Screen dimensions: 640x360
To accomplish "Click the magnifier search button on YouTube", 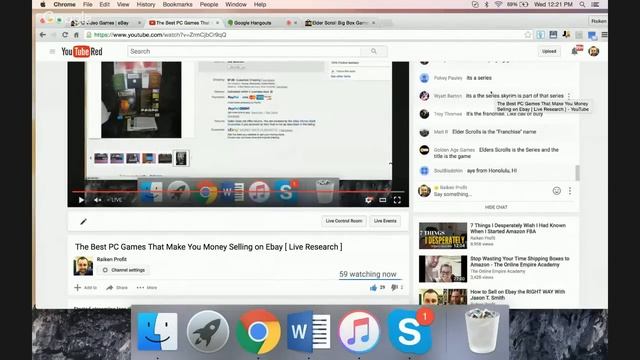I will point(374,51).
